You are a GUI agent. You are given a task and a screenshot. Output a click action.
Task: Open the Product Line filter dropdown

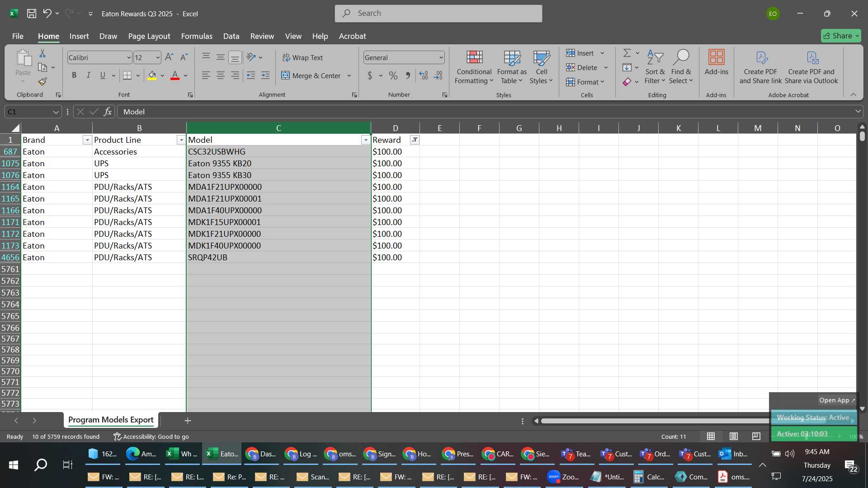[181, 140]
